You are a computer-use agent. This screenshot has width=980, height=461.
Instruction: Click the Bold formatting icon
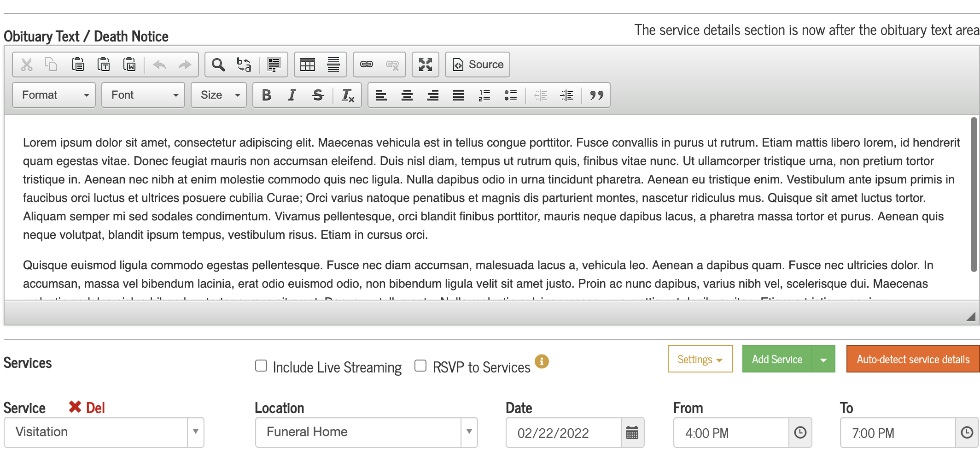[x=266, y=95]
